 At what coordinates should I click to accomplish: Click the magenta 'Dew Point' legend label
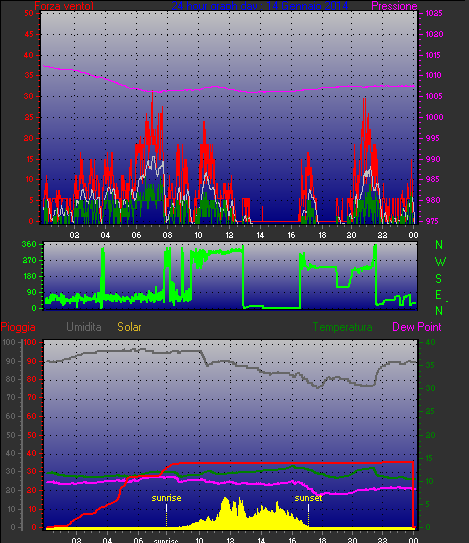pyautogui.click(x=417, y=327)
